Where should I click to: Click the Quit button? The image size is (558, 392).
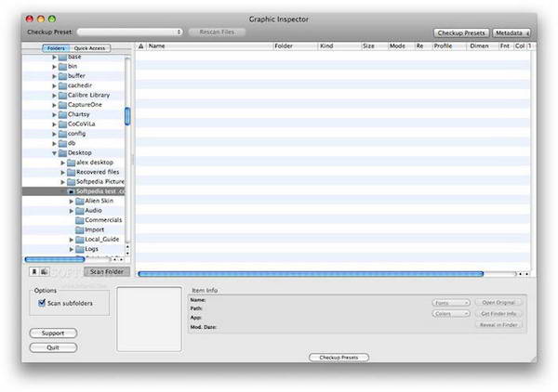tap(53, 347)
